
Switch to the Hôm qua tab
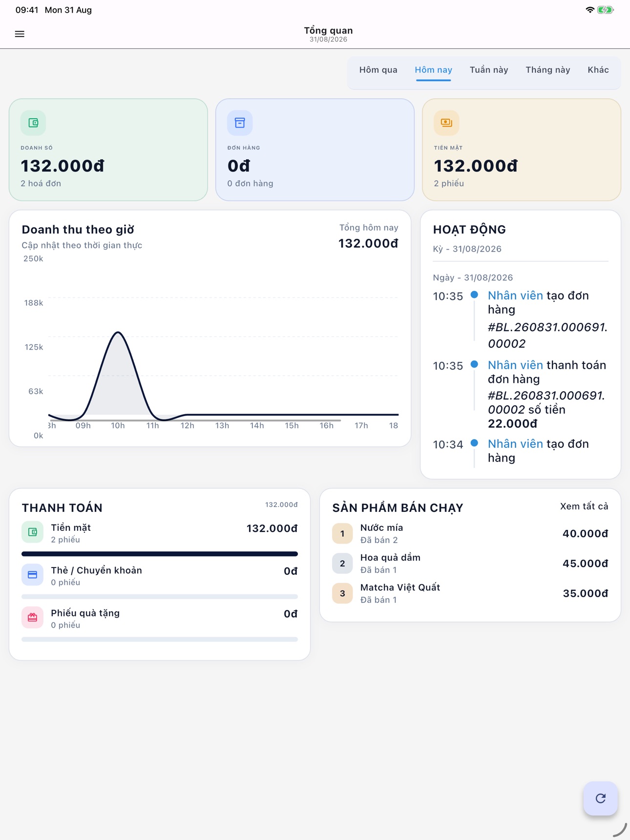pos(378,70)
